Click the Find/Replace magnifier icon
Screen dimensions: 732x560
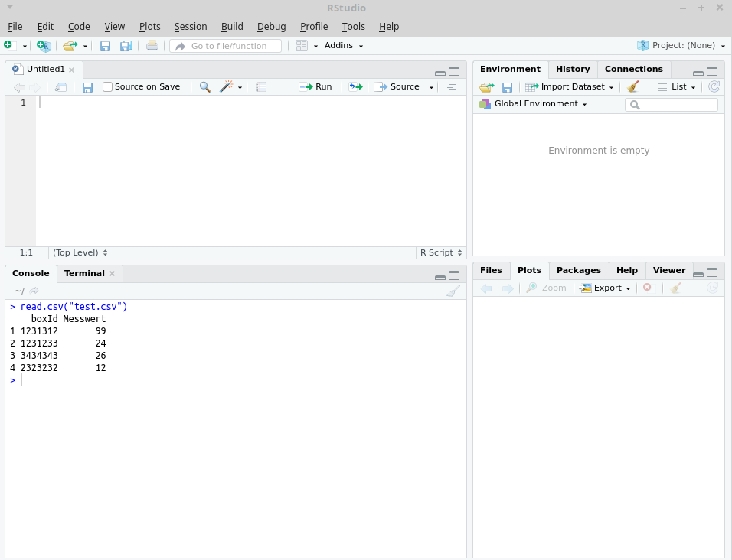click(x=205, y=86)
